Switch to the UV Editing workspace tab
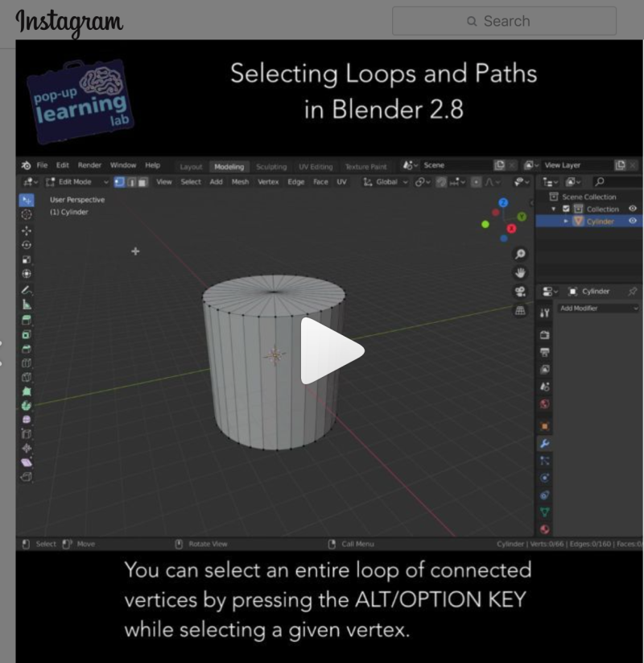The image size is (644, 663). [x=316, y=167]
